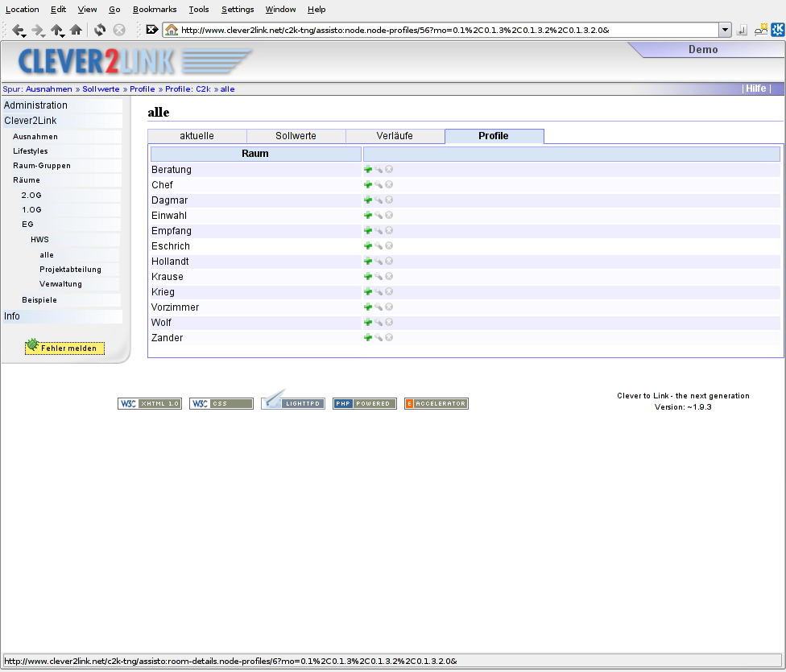The width and height of the screenshot is (786, 672).
Task: Edit the profile of room Wolf
Action: 379,322
